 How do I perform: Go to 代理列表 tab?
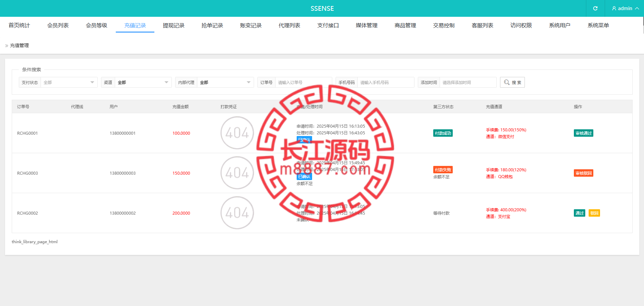pyautogui.click(x=289, y=26)
